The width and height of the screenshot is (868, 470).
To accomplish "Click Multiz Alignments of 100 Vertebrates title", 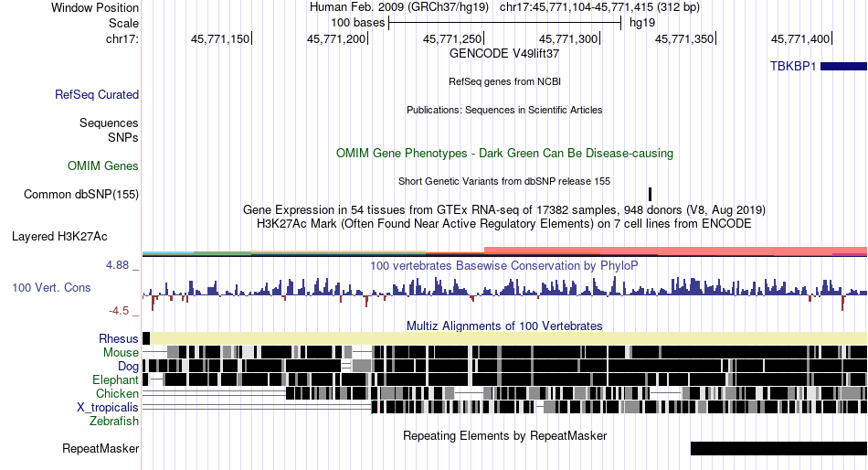I will click(x=504, y=326).
